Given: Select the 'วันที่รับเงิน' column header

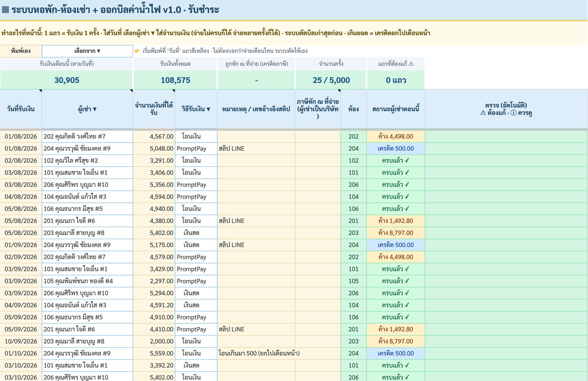Looking at the screenshot, I should (x=21, y=109).
